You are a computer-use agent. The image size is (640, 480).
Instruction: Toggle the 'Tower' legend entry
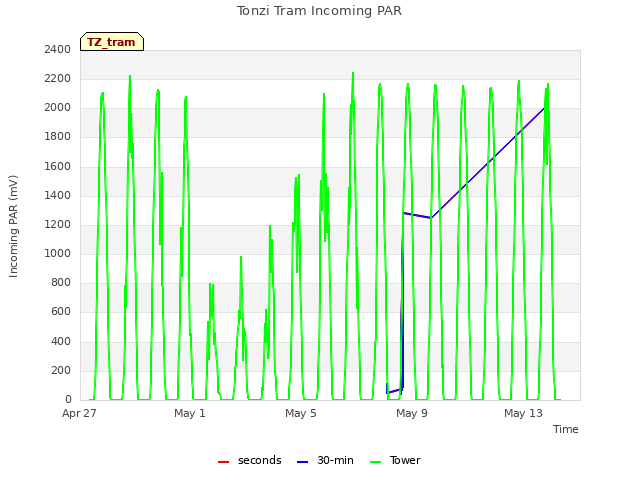[x=395, y=460]
